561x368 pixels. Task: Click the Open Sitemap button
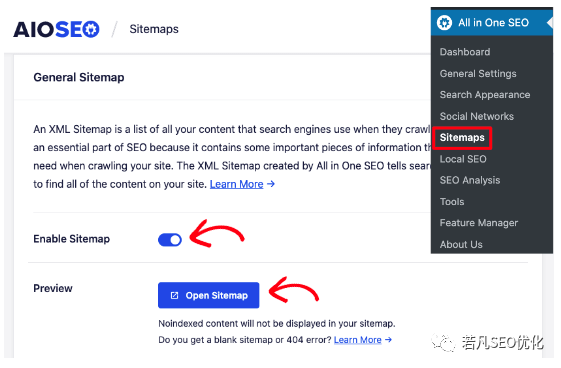click(209, 295)
